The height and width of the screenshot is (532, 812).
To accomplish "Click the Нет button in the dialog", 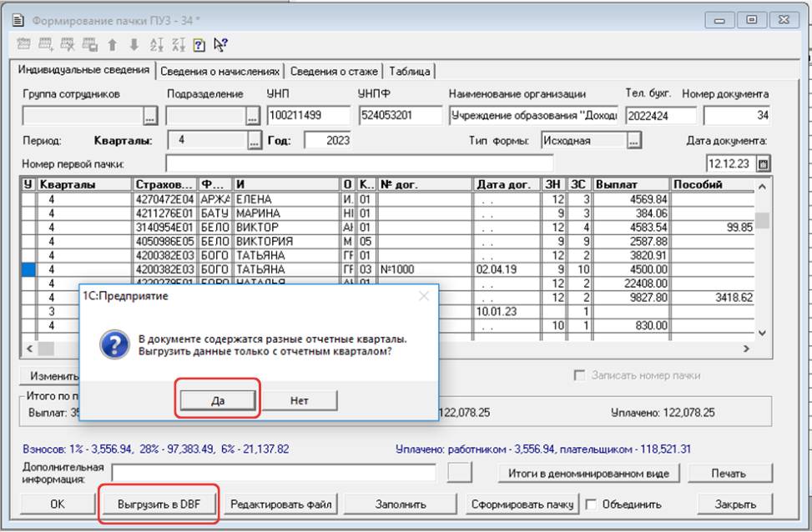I will (300, 400).
